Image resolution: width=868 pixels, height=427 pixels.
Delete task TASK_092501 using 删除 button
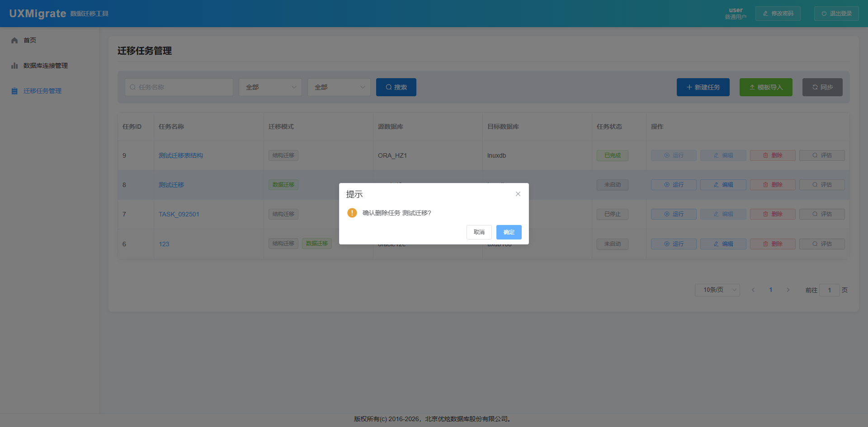tap(773, 214)
